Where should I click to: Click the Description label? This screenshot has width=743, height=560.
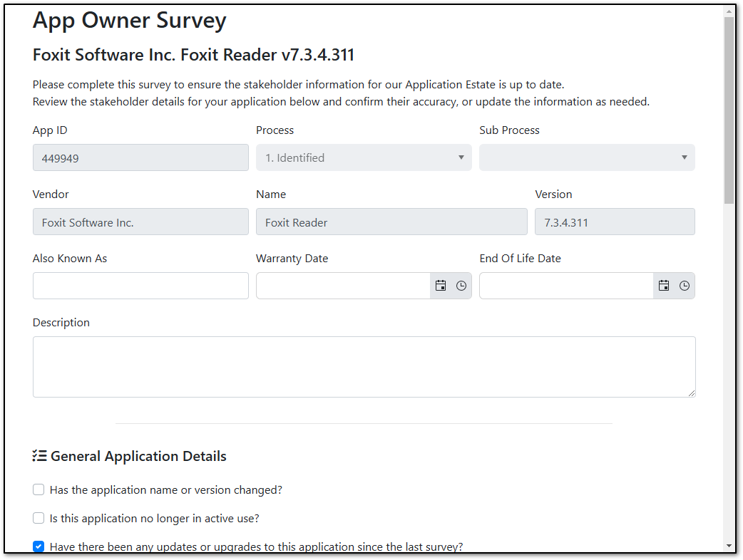[x=61, y=322]
